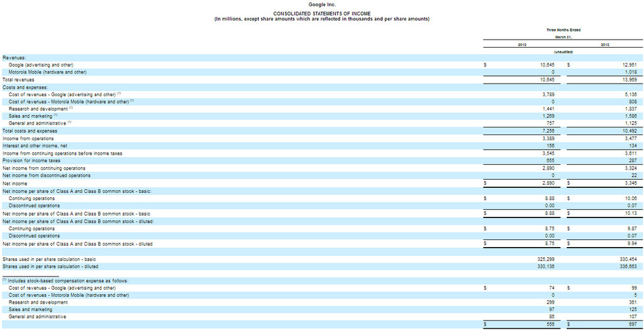Click 'Interest and other income, net' label
644x330 pixels.
(35, 145)
